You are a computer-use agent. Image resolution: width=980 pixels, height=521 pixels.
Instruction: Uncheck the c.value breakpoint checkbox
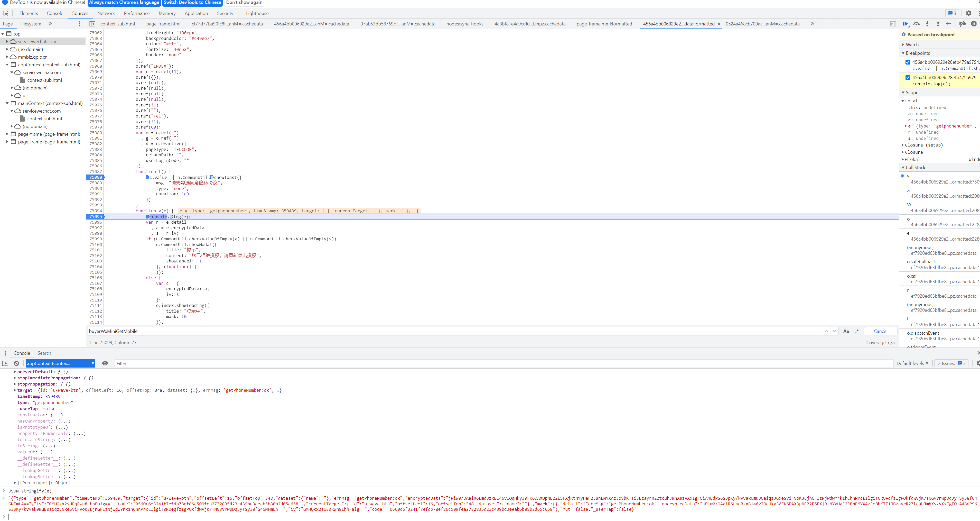tap(908, 62)
